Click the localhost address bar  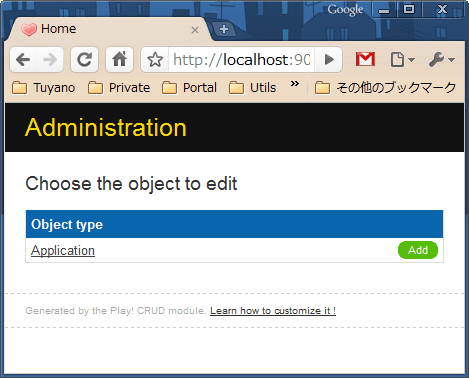[241, 60]
